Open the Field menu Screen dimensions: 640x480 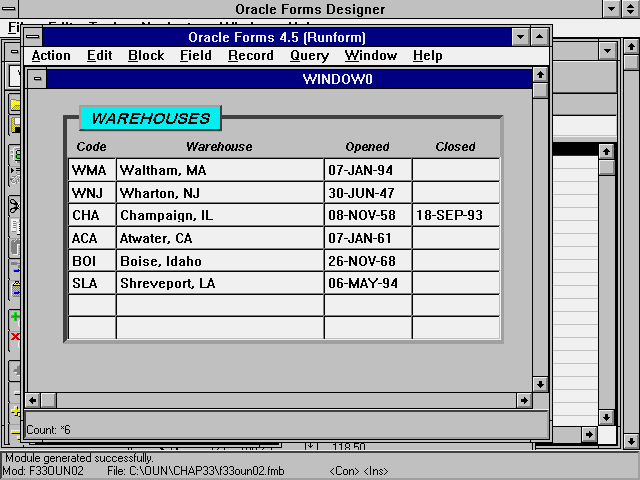195,56
